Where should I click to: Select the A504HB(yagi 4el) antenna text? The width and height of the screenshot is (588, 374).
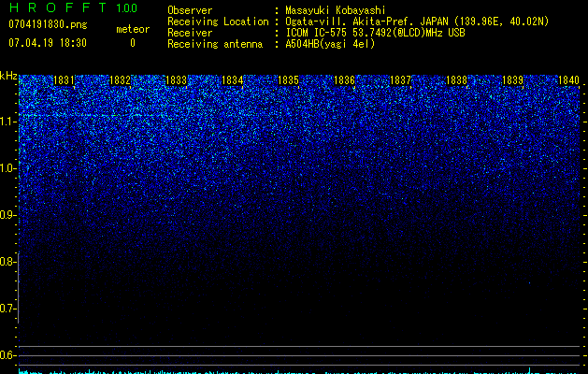(x=330, y=44)
